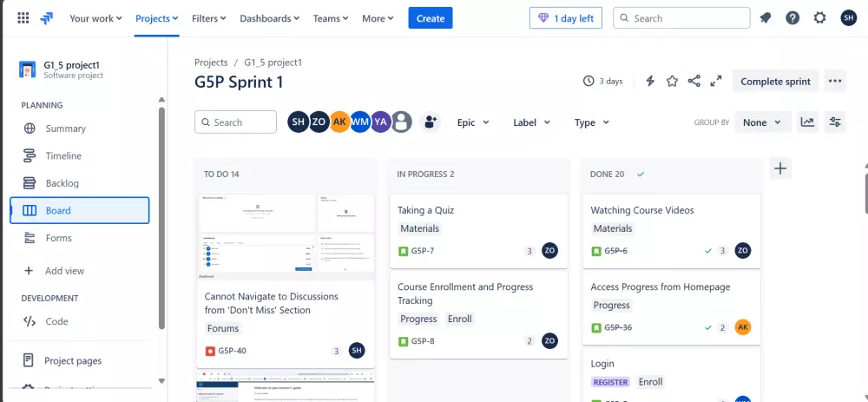Screen dimensions: 868x402
Task: Click the share icon
Action: point(694,82)
